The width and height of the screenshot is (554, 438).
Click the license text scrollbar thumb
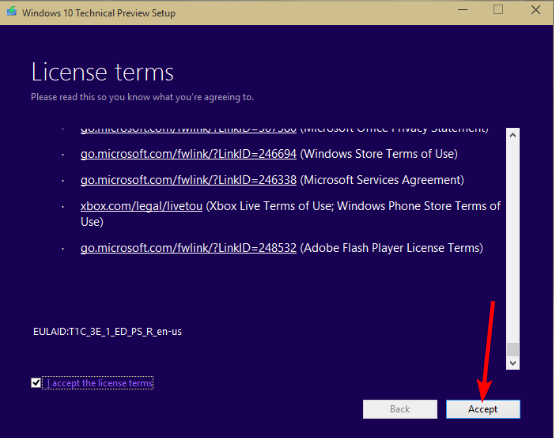click(513, 349)
